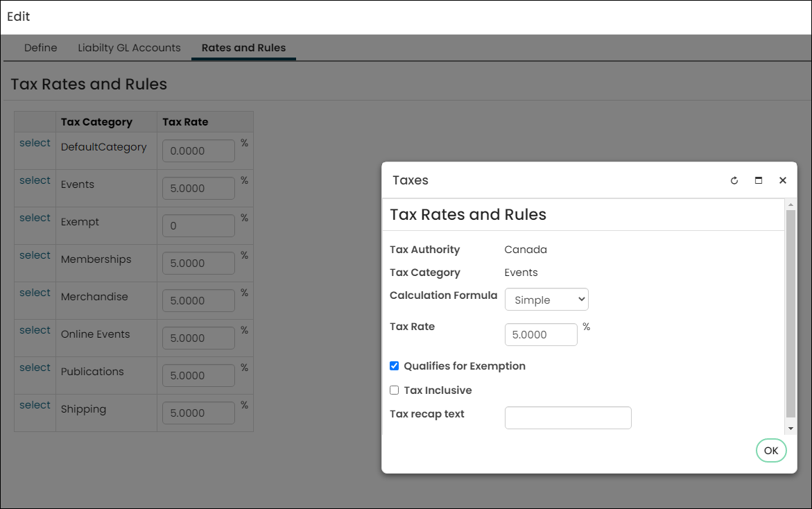Click select link for Events row
Screen dimensions: 812x509
point(35,180)
